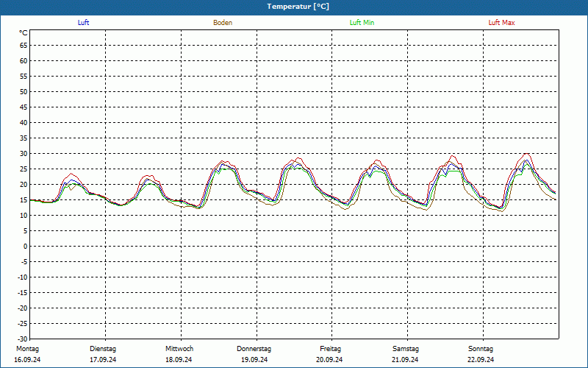Click the '55' y-axis value
Viewport: 588px width, 368px height.
[x=24, y=77]
